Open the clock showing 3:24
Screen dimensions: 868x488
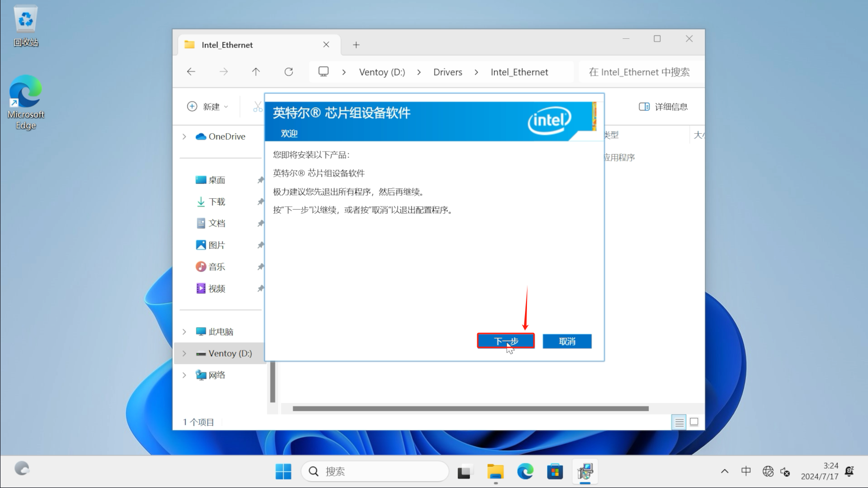click(x=819, y=471)
